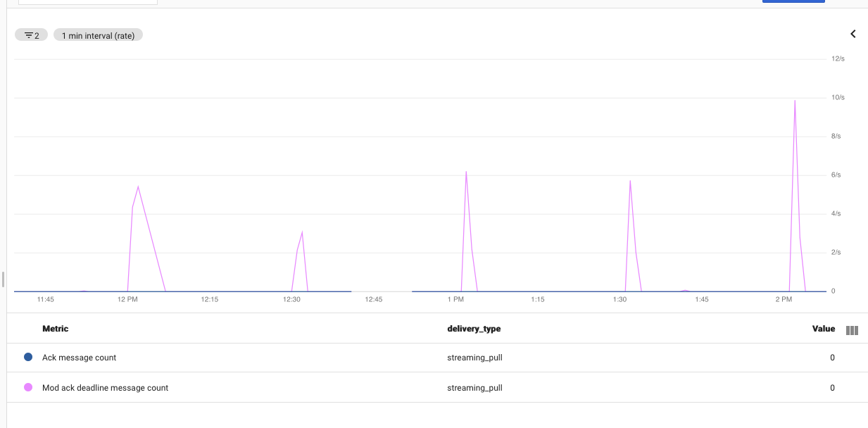The height and width of the screenshot is (428, 868).
Task: Click the 1 min interval (rate) chip
Action: click(x=99, y=35)
